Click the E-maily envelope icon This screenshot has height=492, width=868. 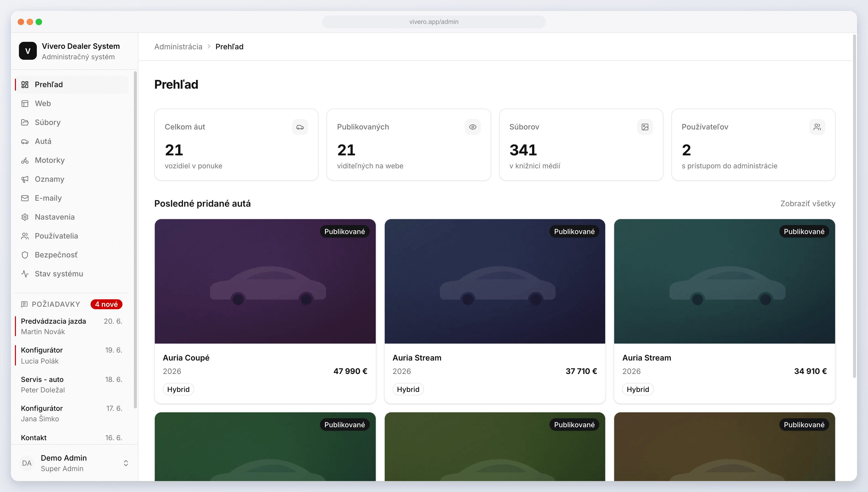(x=25, y=198)
